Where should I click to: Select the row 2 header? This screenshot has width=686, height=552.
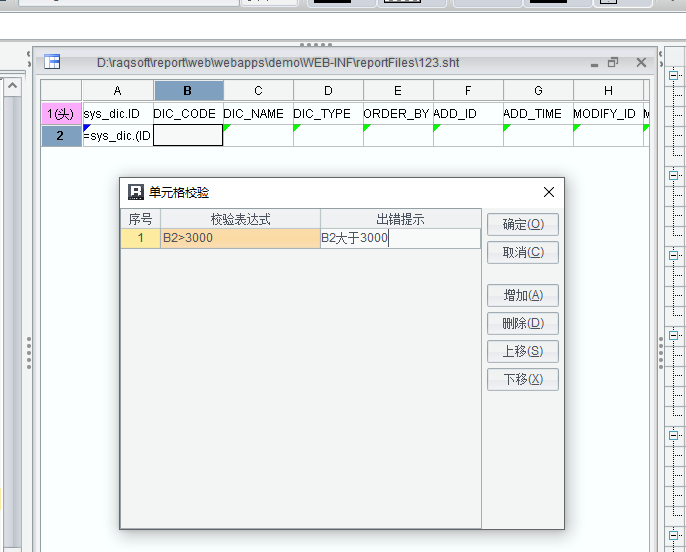(61, 136)
